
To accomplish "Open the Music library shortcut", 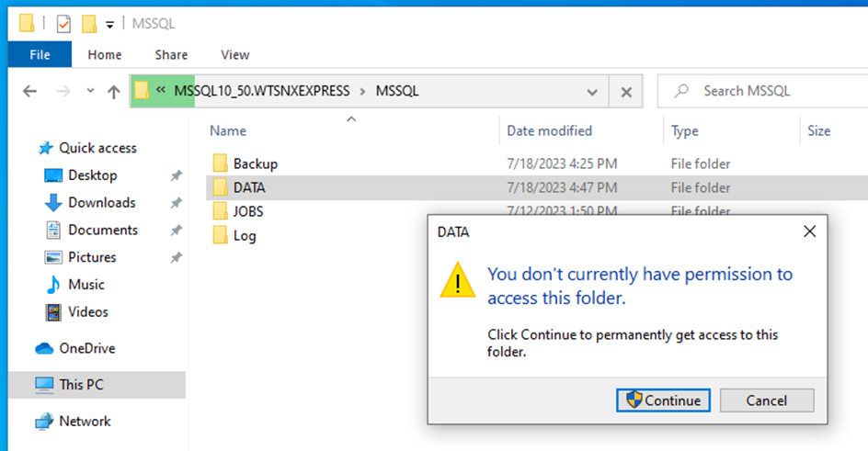I will pos(86,285).
